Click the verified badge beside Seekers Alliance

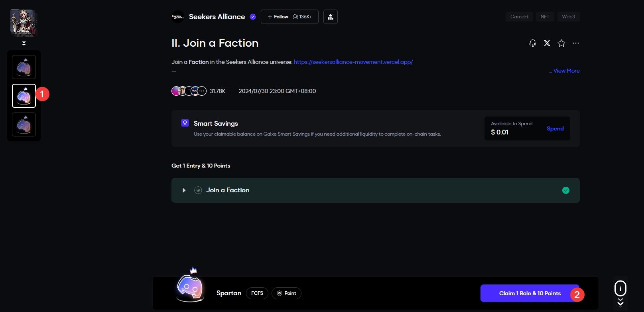point(253,17)
